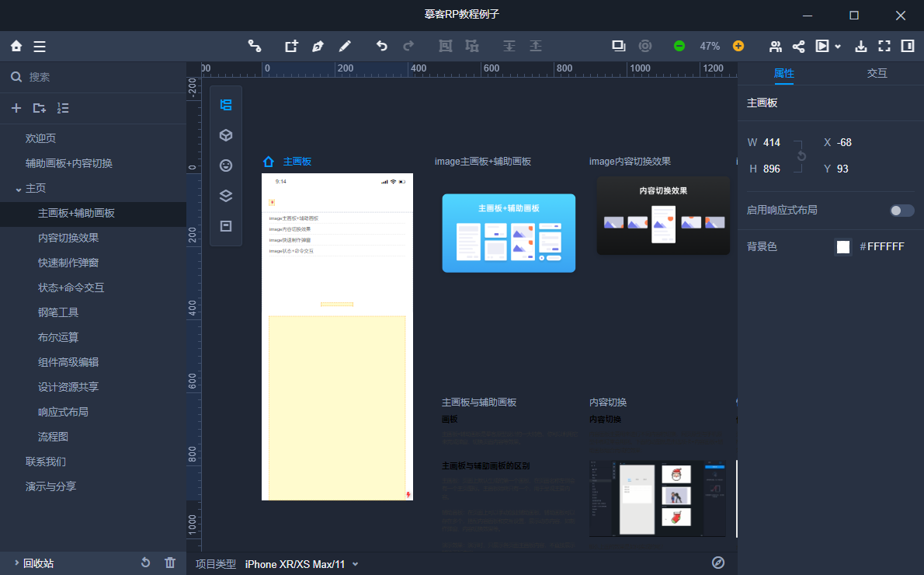Open the layers stack panel icon

pos(226,196)
